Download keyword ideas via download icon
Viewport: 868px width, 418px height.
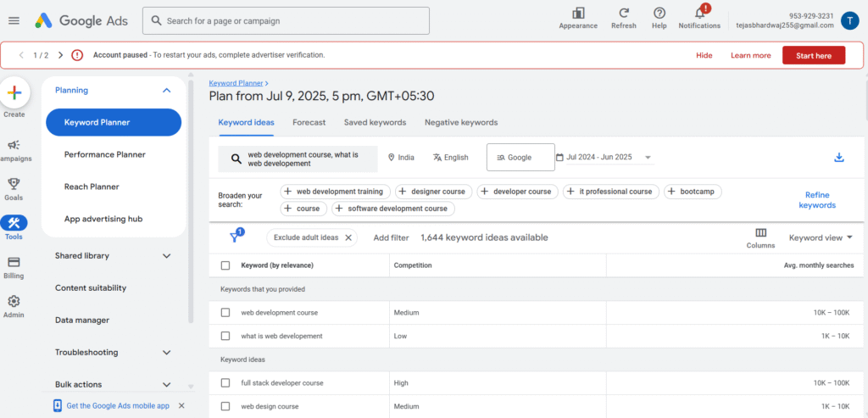coord(838,157)
